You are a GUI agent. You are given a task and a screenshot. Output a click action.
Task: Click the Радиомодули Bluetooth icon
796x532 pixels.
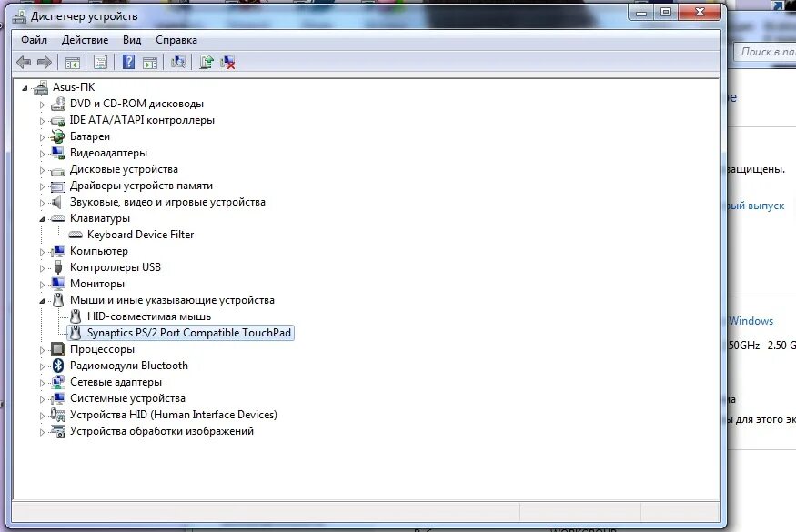[58, 366]
